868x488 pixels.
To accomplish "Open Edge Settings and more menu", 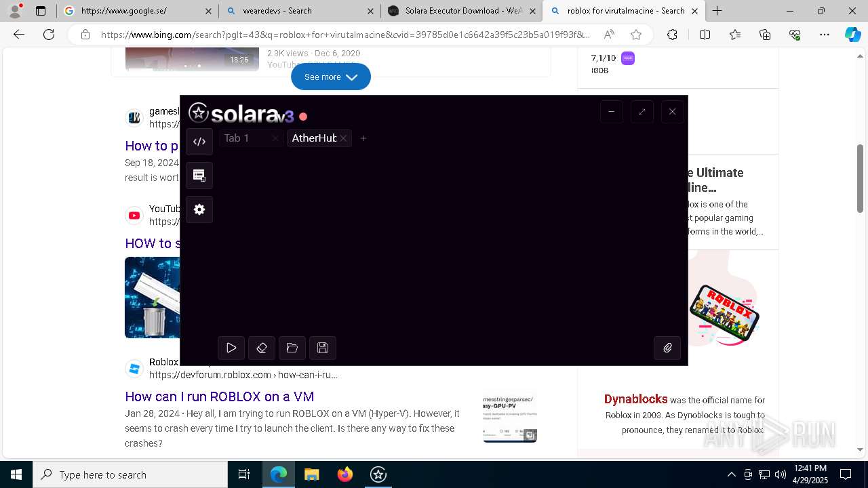I will pyautogui.click(x=825, y=35).
